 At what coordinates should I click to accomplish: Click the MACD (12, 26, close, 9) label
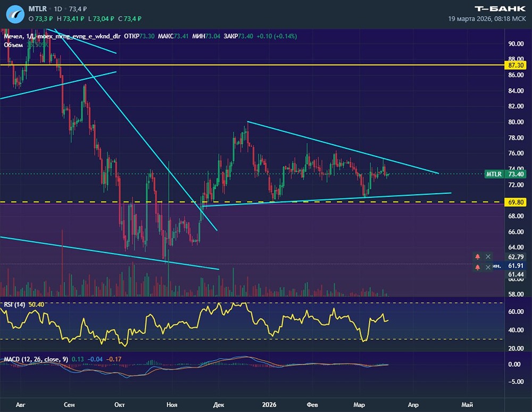pyautogui.click(x=36, y=359)
